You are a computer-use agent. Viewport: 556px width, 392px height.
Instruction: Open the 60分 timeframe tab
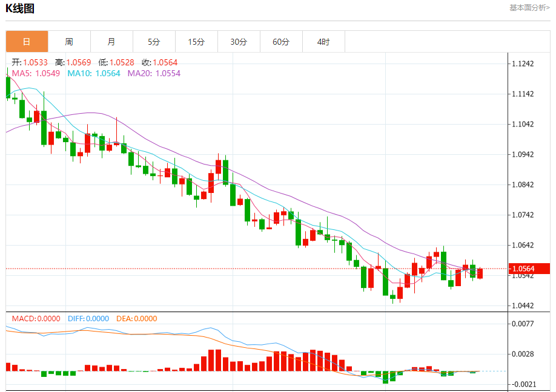click(x=281, y=41)
